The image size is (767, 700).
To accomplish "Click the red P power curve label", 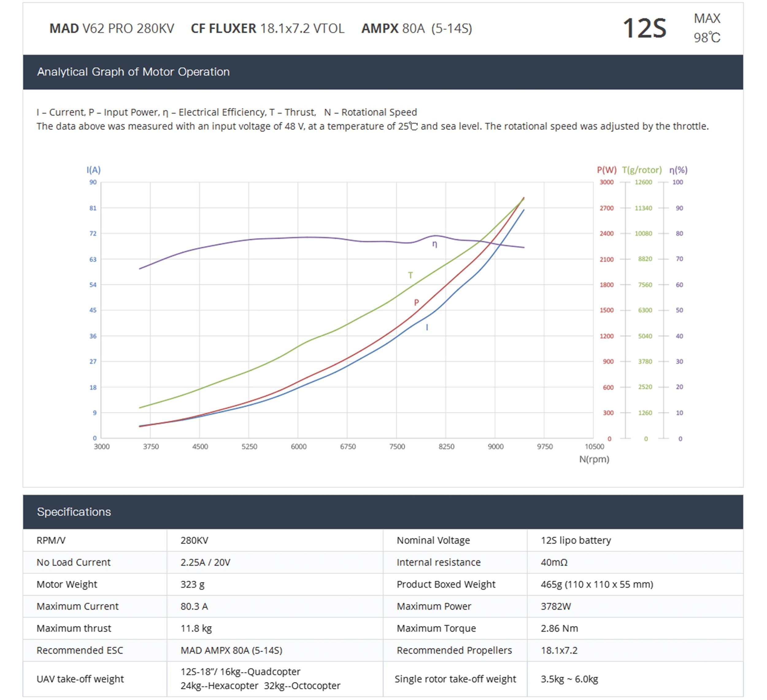I will pyautogui.click(x=416, y=303).
